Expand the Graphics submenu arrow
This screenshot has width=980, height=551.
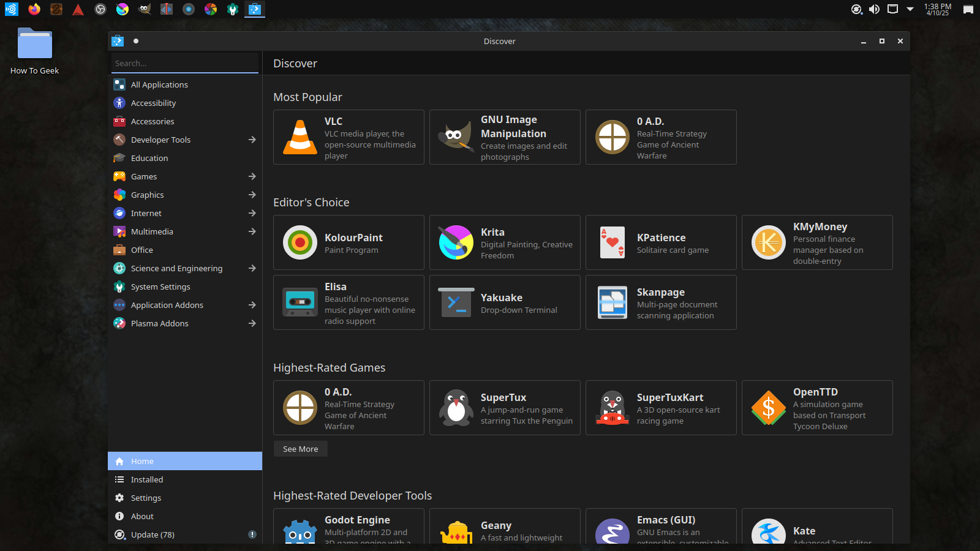tap(252, 195)
